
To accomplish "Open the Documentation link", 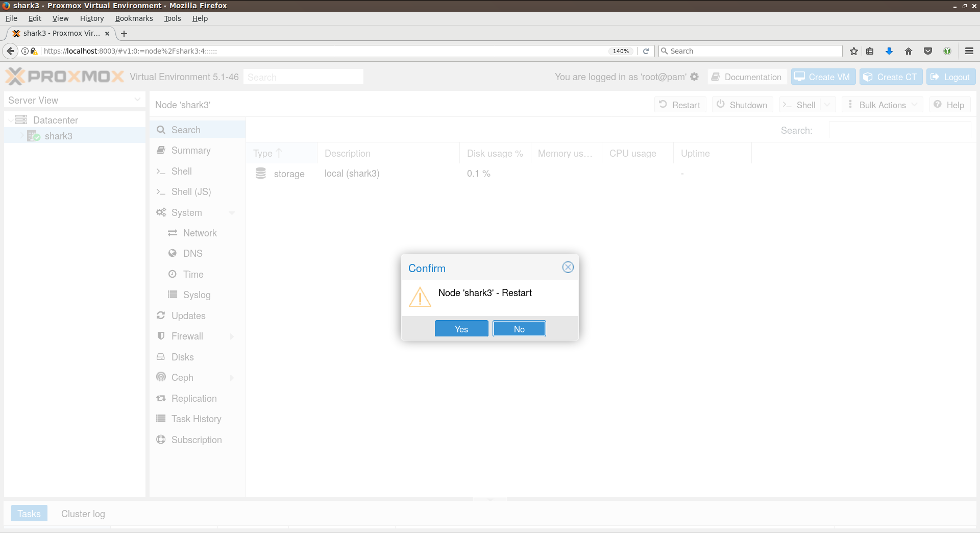I will pos(747,77).
